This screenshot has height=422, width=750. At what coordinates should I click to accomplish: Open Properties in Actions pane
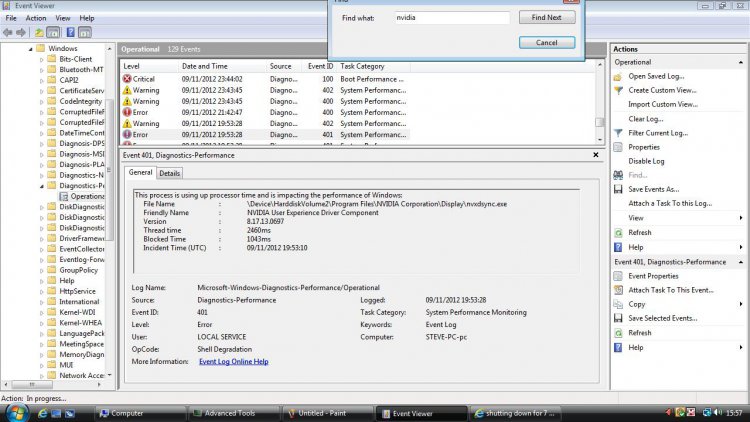[644, 147]
